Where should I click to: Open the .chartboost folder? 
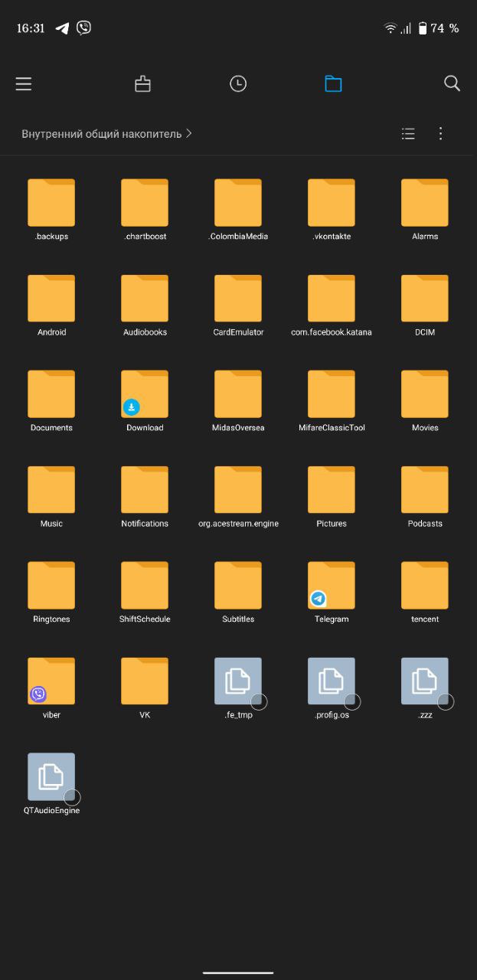(x=145, y=203)
